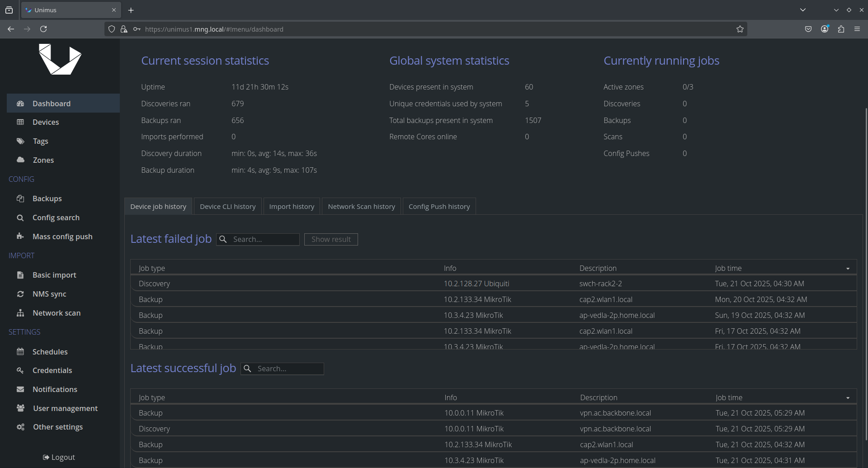The width and height of the screenshot is (868, 468).
Task: Expand the successful jobs Job time sort arrow
Action: pos(848,398)
